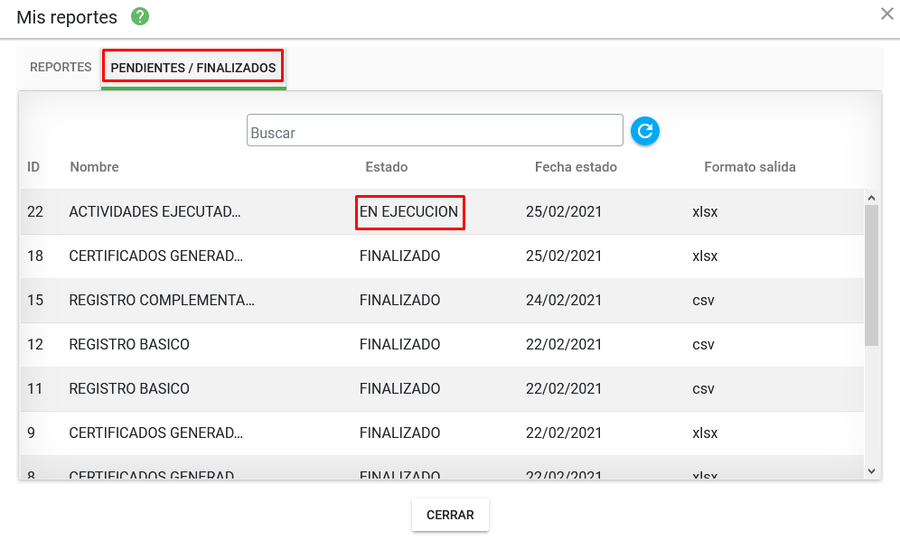Click FINALIZADO status in row 9
Viewport: 900px width, 540px height.
click(x=399, y=433)
